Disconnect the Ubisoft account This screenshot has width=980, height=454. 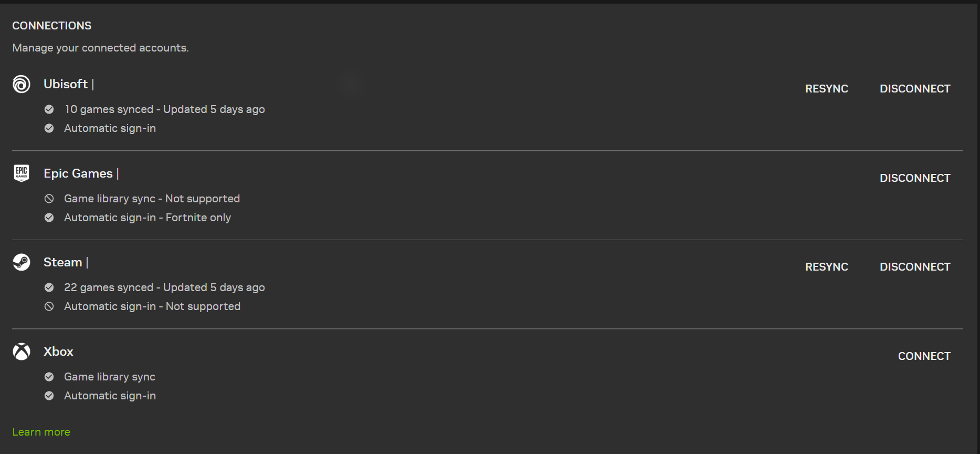pyautogui.click(x=915, y=89)
